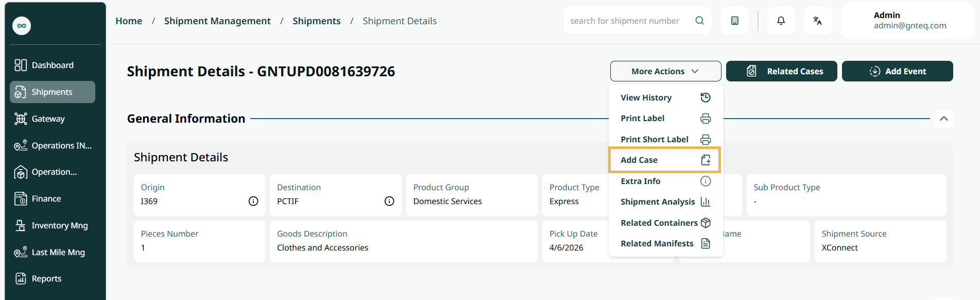Screen dimensions: 980x300
Task: Open Inventory Mng in the sidebar
Action: pyautogui.click(x=53, y=225)
